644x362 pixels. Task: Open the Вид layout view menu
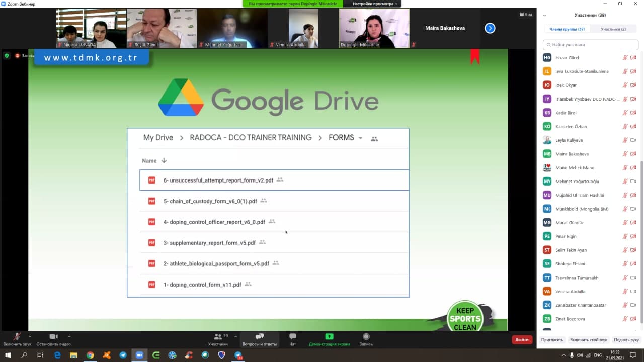tap(526, 15)
